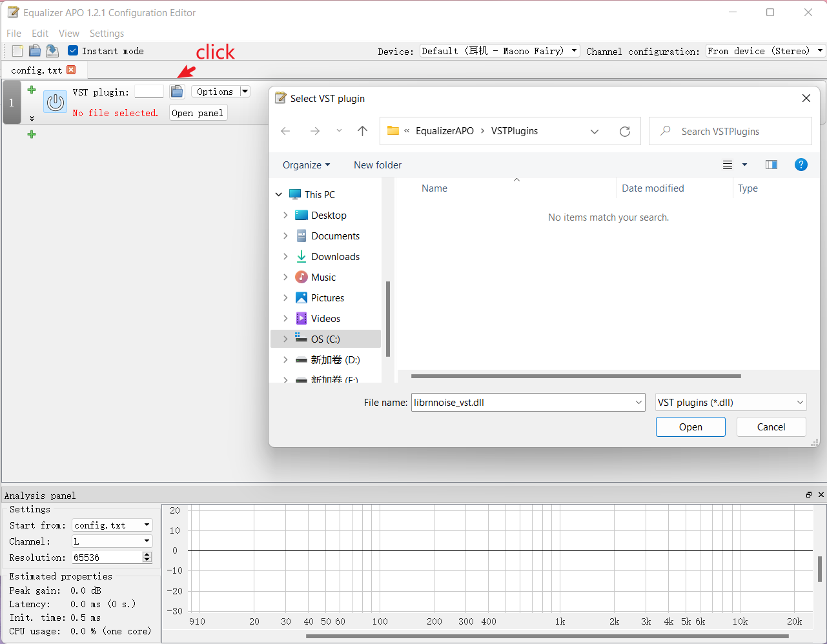827x644 pixels.
Task: Change view layout icon
Action: tap(728, 165)
